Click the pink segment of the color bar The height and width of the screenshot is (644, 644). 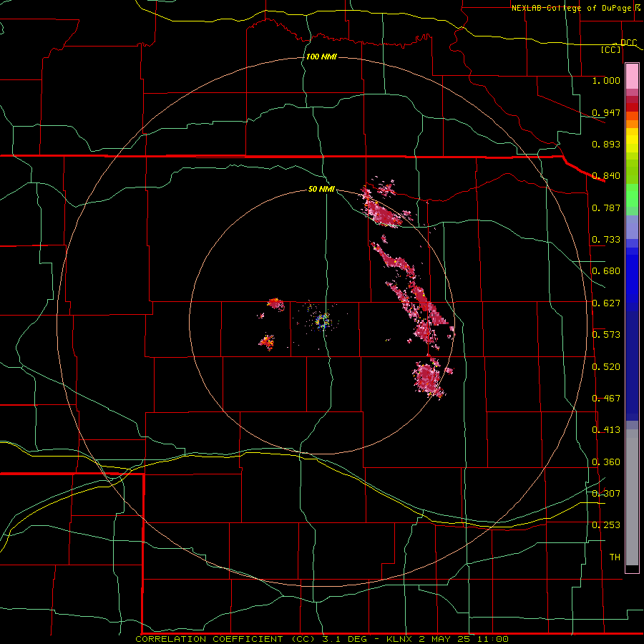click(632, 77)
